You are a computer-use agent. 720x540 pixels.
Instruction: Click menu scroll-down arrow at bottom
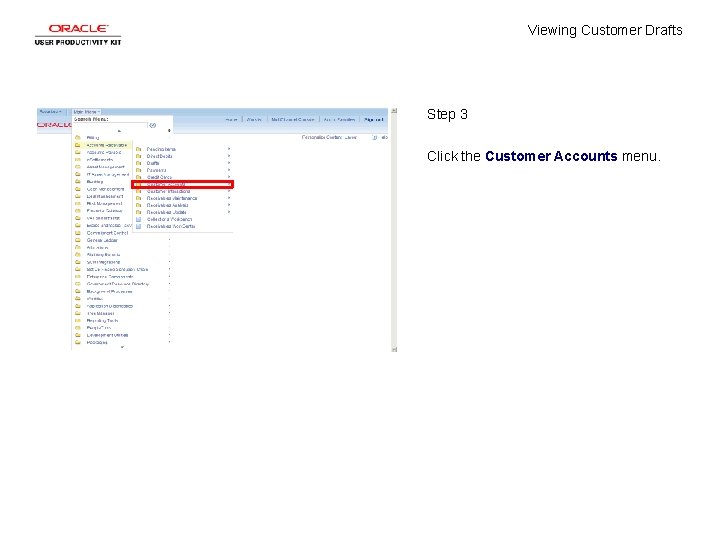pyautogui.click(x=122, y=347)
